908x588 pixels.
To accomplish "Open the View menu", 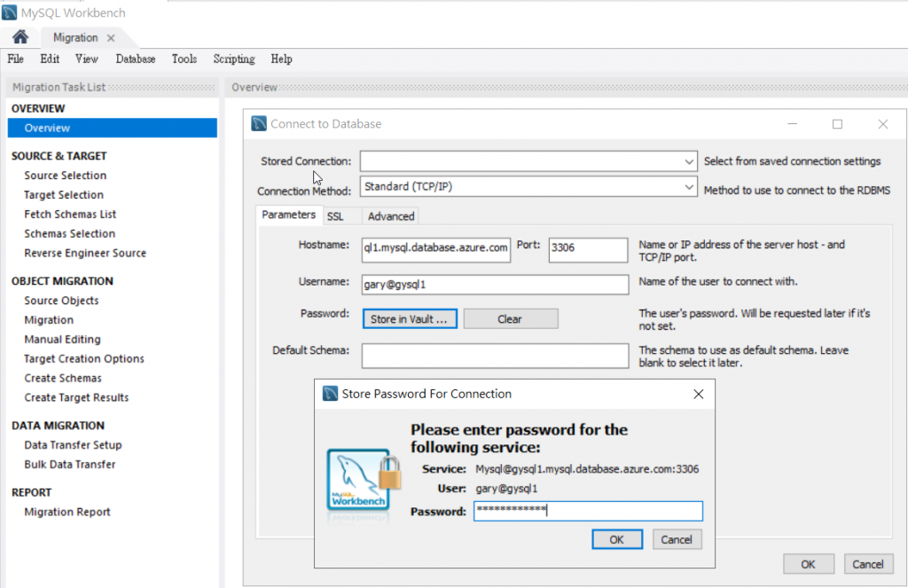I will [86, 59].
